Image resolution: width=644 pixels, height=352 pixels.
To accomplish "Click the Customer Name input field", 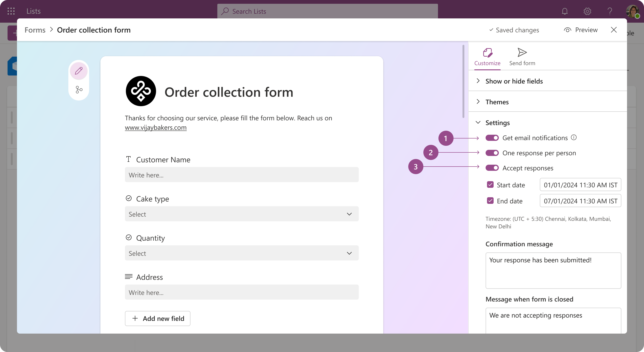I will [x=241, y=175].
